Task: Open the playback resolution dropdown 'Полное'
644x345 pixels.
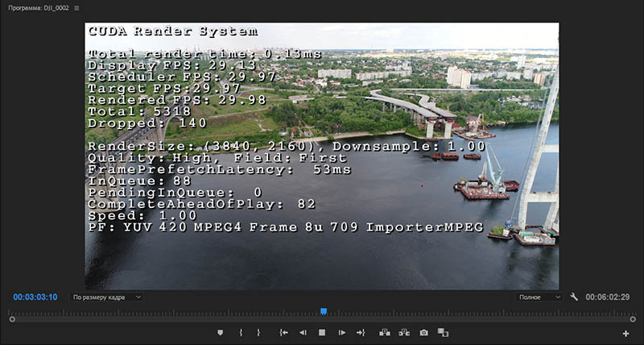Action: pos(539,297)
